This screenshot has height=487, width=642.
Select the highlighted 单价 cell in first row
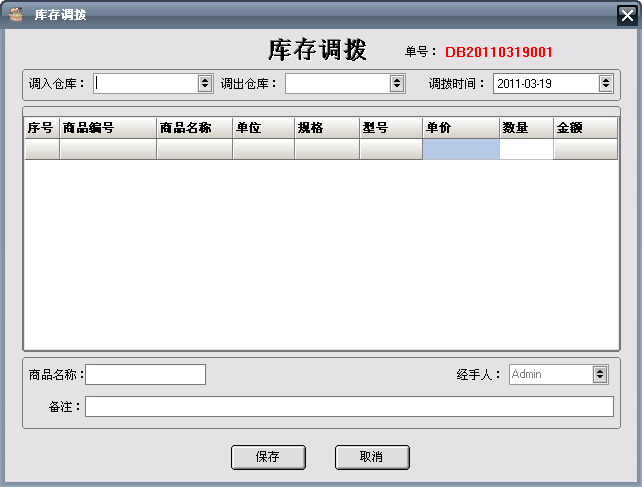point(461,149)
